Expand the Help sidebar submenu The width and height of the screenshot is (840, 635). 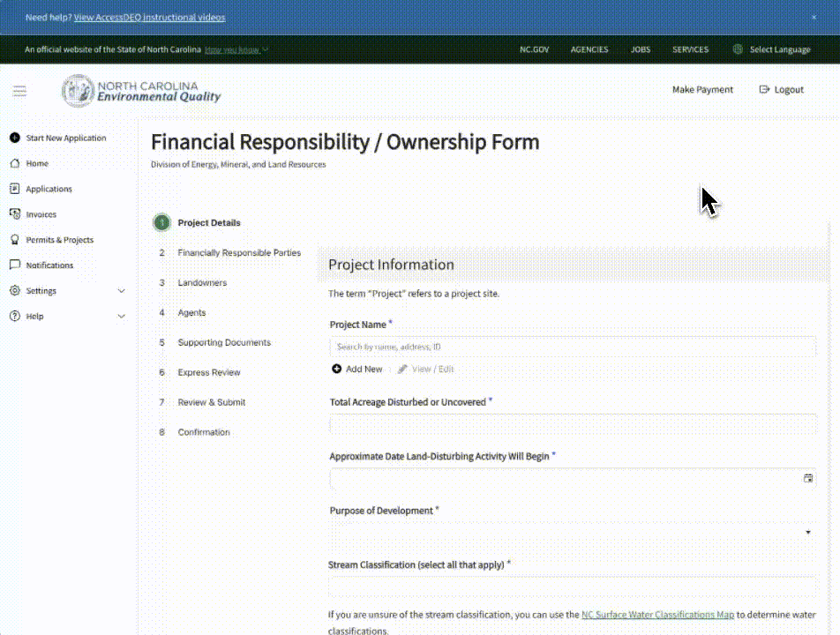pos(122,317)
